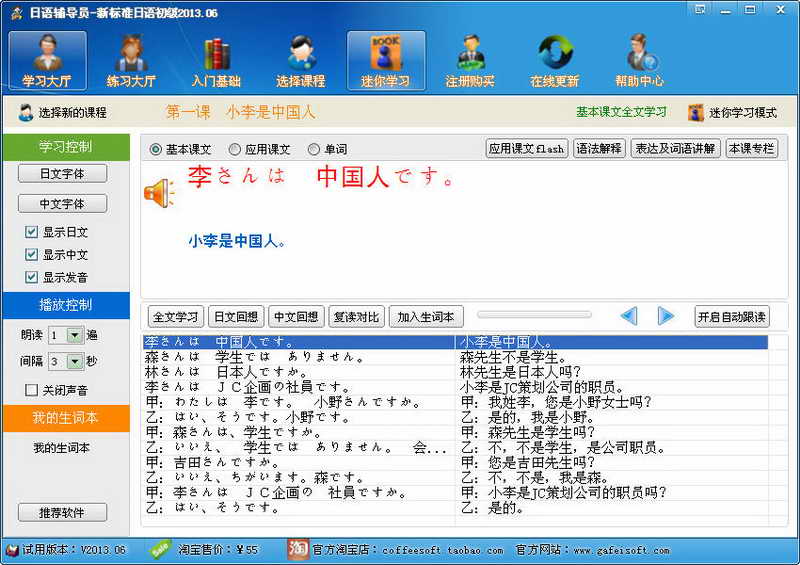Click the 选择课程 course selection icon
The height and width of the screenshot is (565, 800).
301,60
